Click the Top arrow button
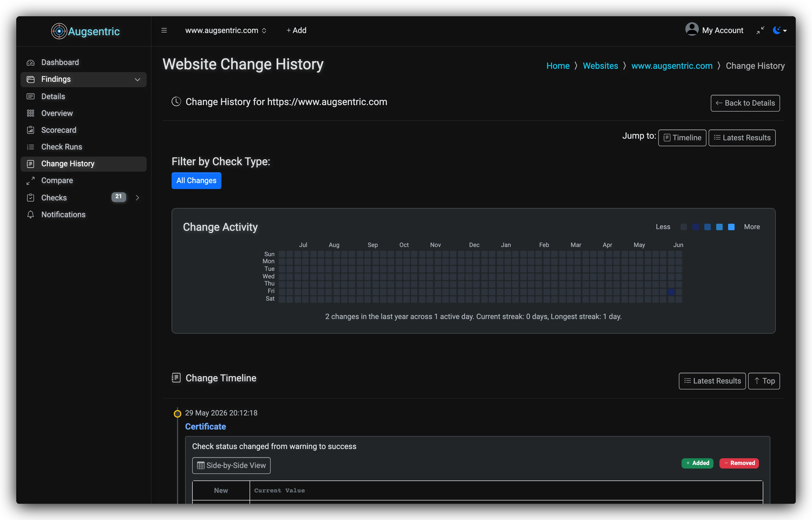The height and width of the screenshot is (520, 812). click(x=764, y=381)
